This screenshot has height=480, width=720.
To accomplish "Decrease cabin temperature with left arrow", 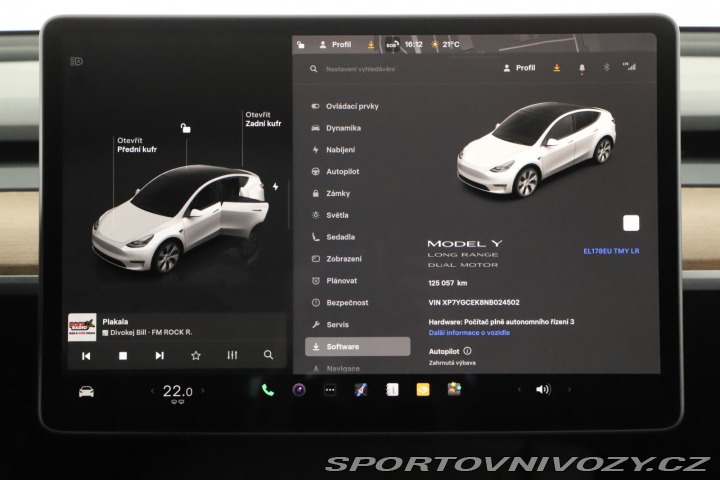I will coord(152,391).
